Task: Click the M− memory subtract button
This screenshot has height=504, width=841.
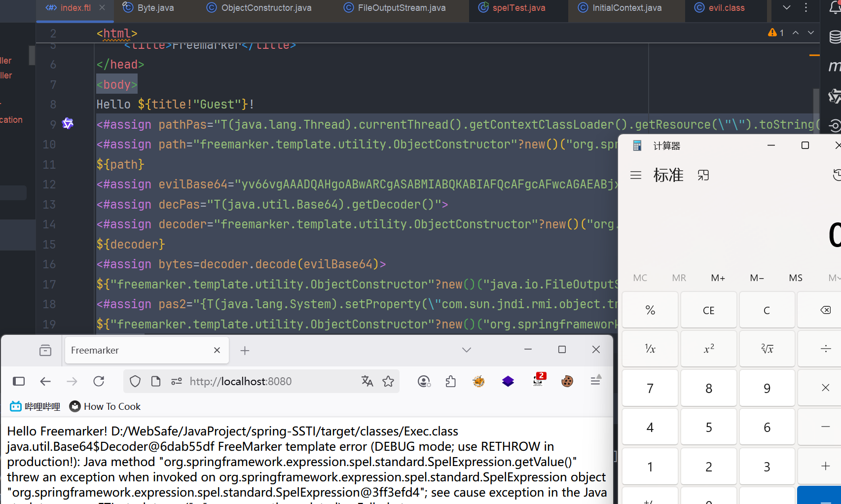Action: 757,278
